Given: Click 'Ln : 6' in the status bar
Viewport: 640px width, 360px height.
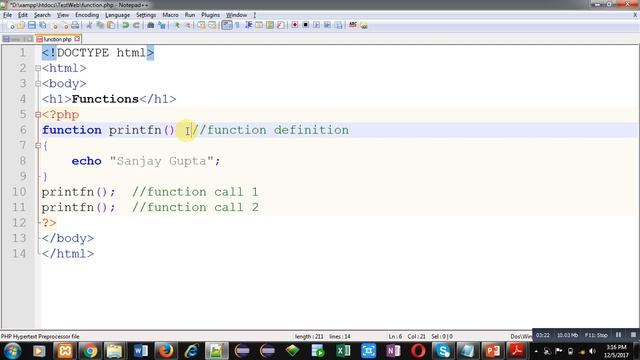Looking at the screenshot, I should pos(395,337).
